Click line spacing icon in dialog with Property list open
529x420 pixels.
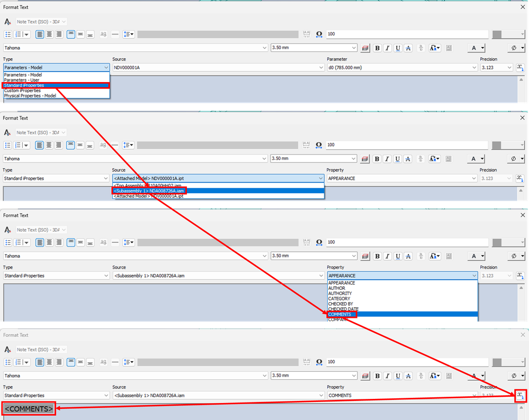[x=128, y=242]
